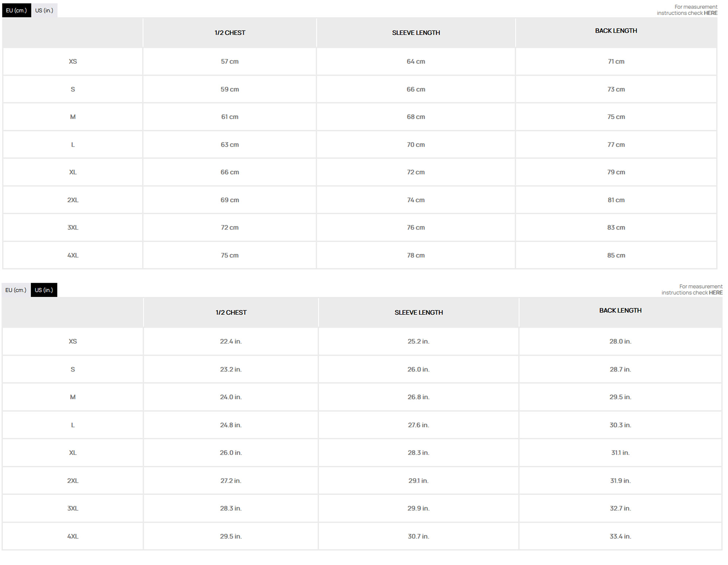
Task: Open measurement instructions HERE link above inches table
Action: [715, 293]
